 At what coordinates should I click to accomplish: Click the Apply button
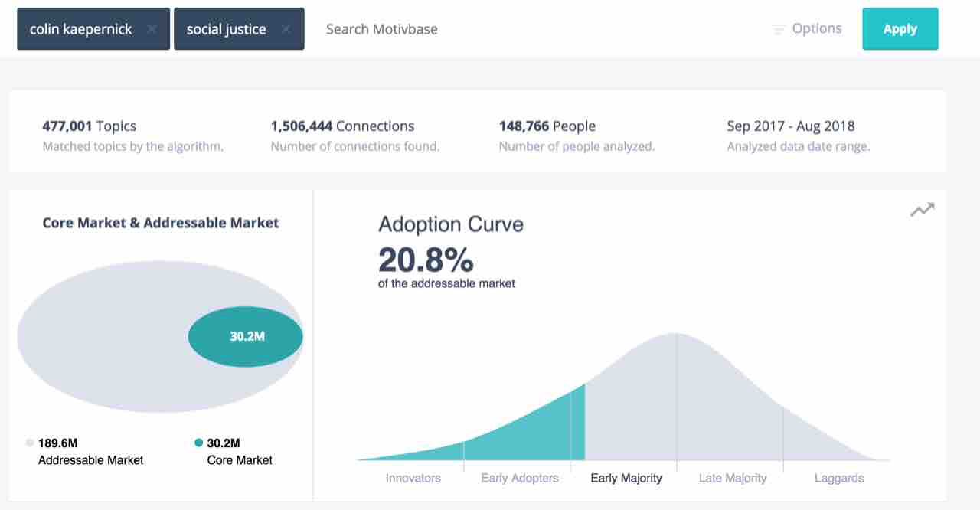900,29
